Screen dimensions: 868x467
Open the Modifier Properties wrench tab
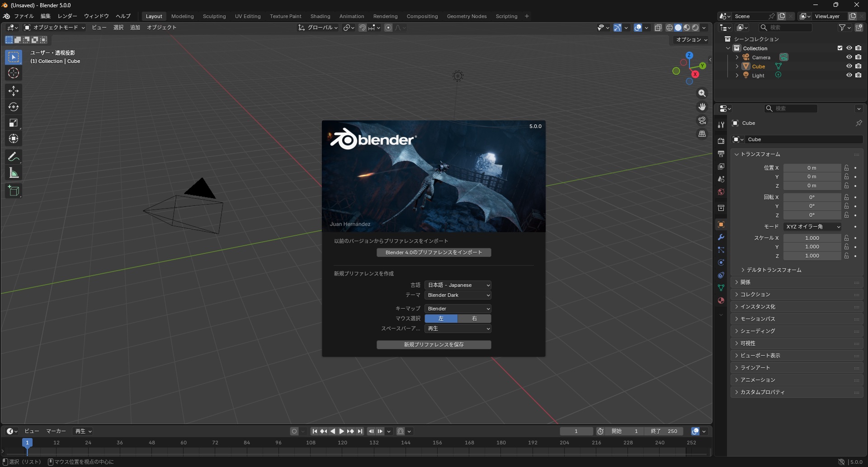click(721, 237)
